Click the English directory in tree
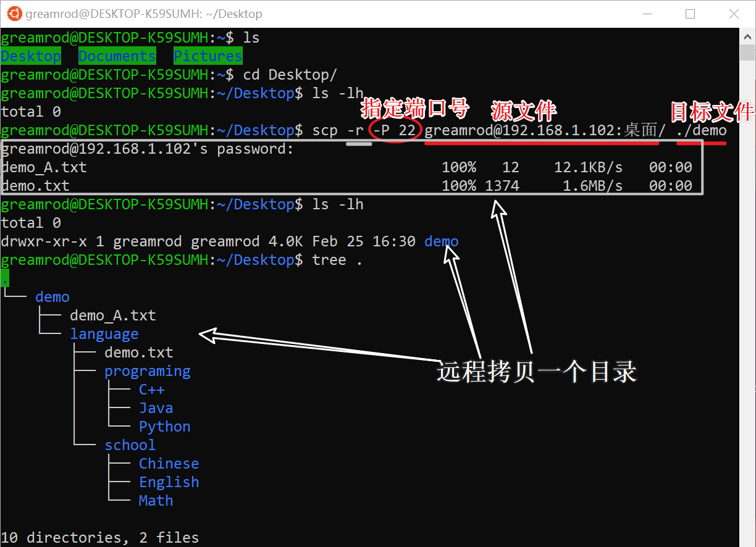756x547 pixels. (x=169, y=482)
